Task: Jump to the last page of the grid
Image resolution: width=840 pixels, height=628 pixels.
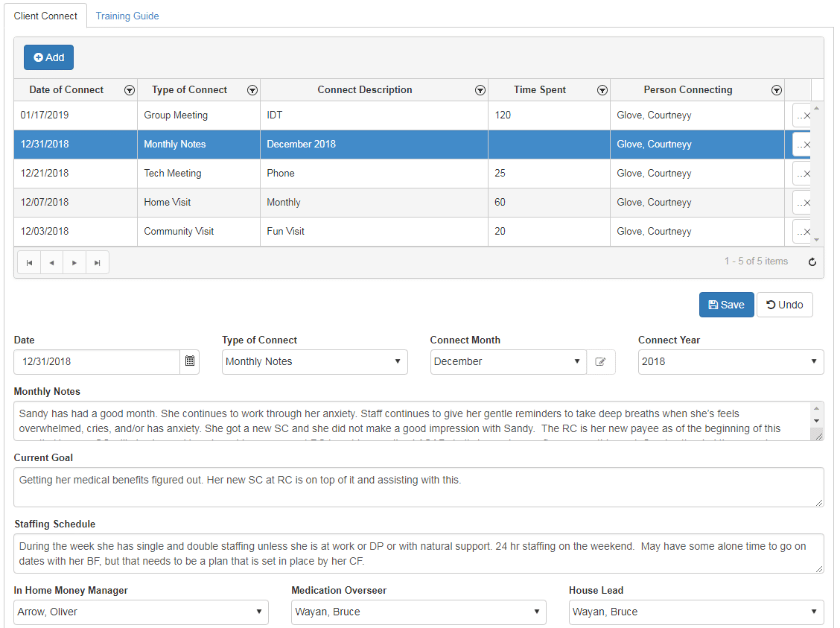Action: (x=98, y=261)
